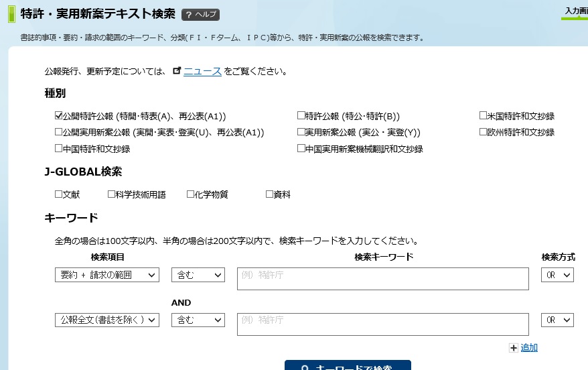
Task: Uncheck 公開特許公報 (特開･特表(A)) checkbox
Action: [x=58, y=115]
